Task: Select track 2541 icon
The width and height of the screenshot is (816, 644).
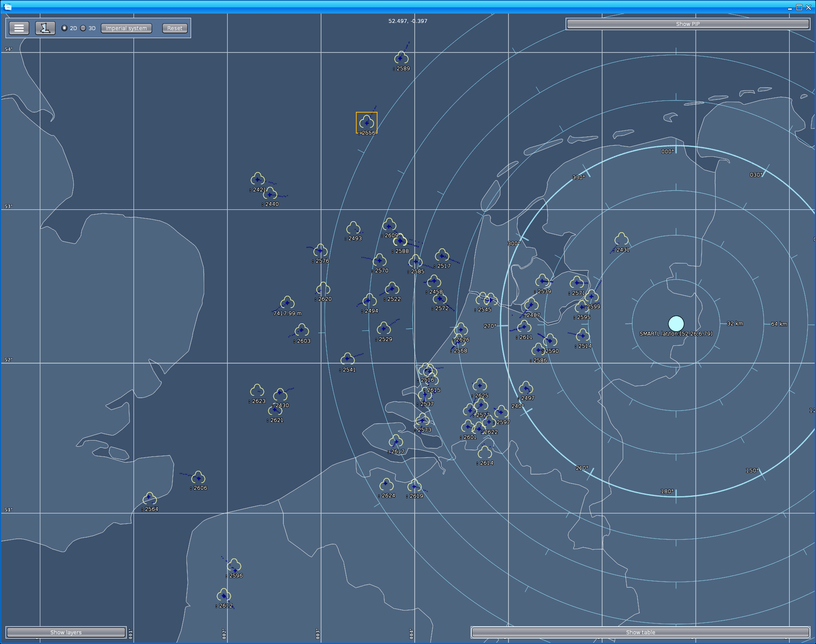Action: 347,359
